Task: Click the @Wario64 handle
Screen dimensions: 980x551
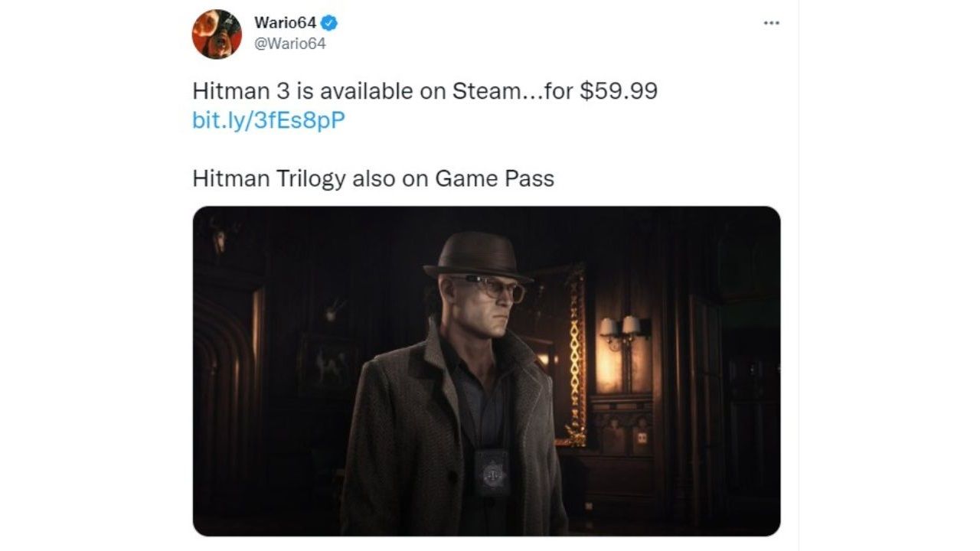Action: pos(290,44)
